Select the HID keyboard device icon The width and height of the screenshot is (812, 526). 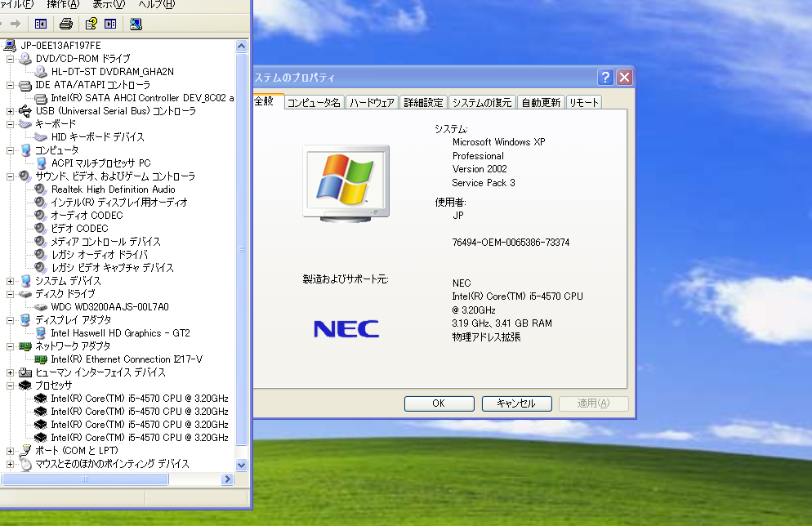click(41, 137)
